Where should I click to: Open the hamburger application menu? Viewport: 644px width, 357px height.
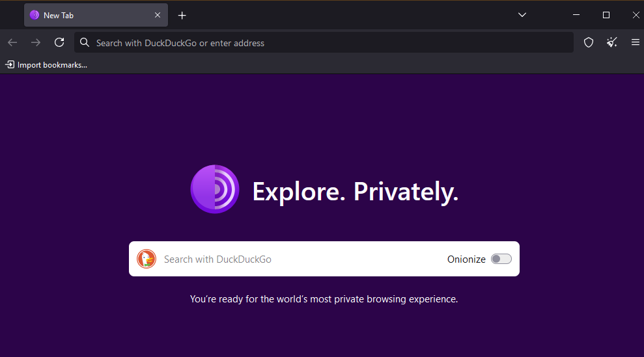pyautogui.click(x=635, y=42)
